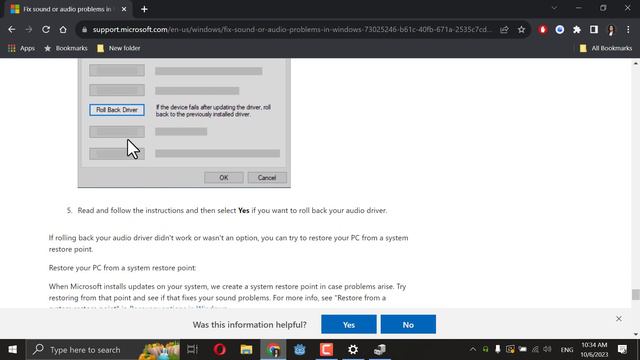Switch to Chrome on the taskbar
640x360 pixels.
coord(273,350)
